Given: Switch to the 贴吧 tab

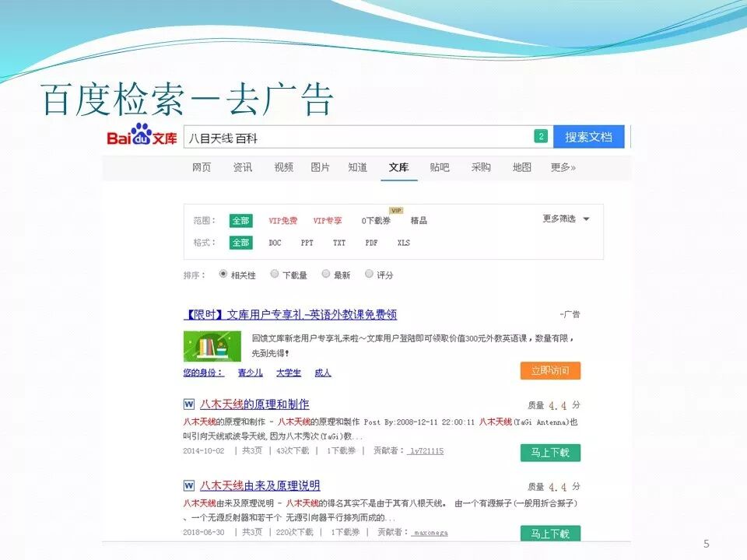Looking at the screenshot, I should coord(439,167).
